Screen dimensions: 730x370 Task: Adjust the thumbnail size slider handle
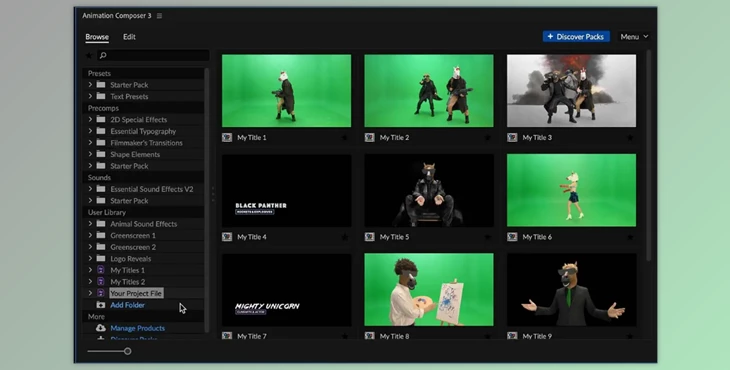click(x=128, y=351)
